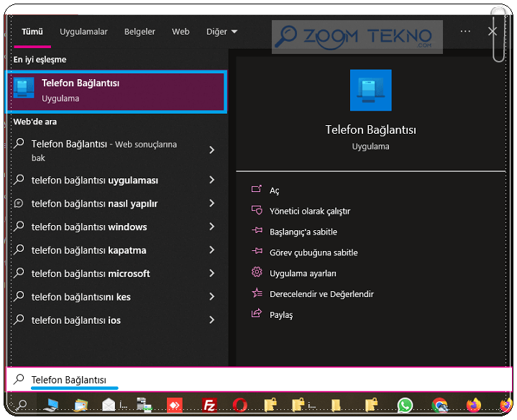This screenshot has width=517, height=420.
Task: Select Derecelendir ve Değerlendir
Action: (x=321, y=294)
